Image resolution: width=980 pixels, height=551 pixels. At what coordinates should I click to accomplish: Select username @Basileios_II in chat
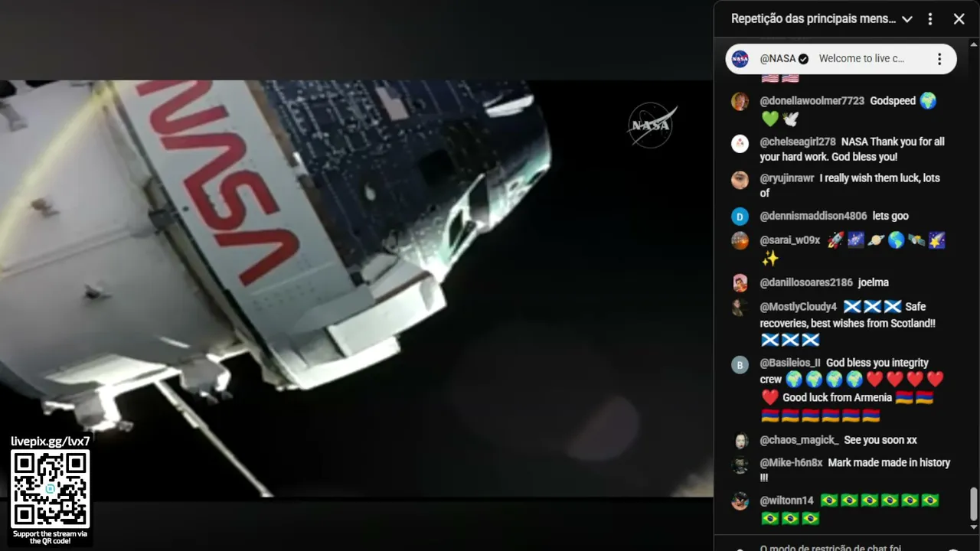pos(790,363)
